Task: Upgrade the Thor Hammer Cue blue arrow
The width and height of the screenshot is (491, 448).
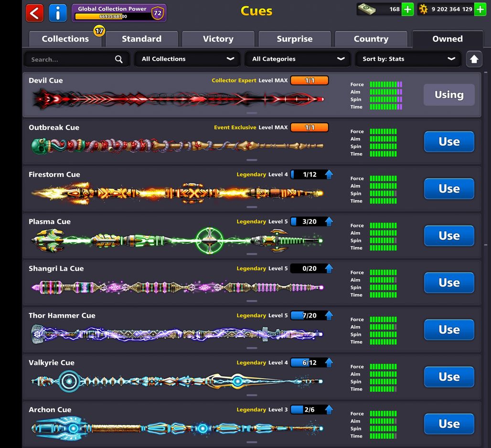Action: 329,315
